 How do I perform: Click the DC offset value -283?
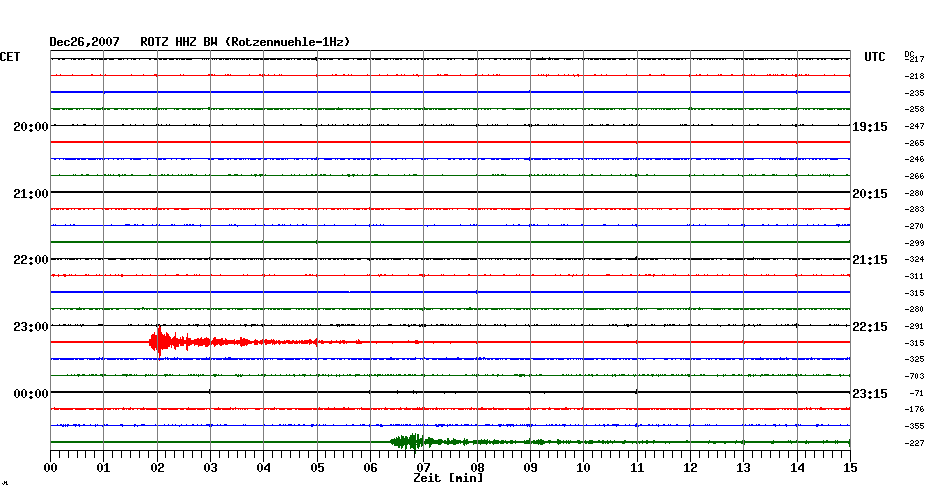coord(914,209)
